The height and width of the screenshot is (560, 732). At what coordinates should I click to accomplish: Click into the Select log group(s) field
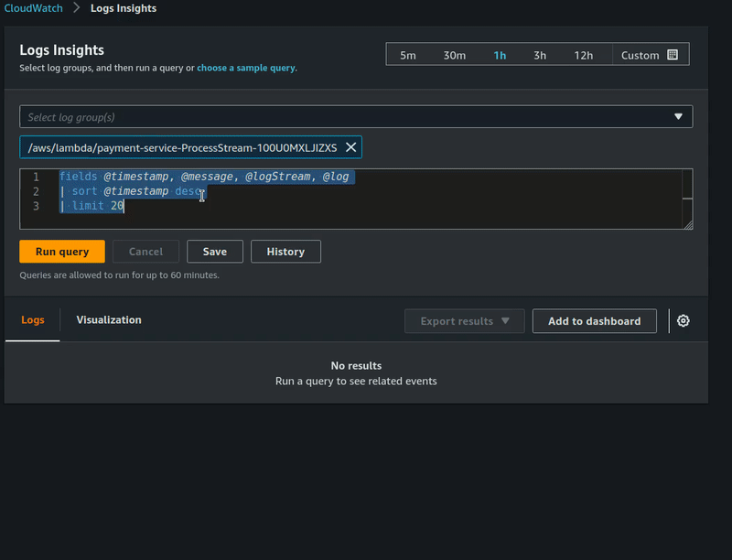click(x=356, y=117)
